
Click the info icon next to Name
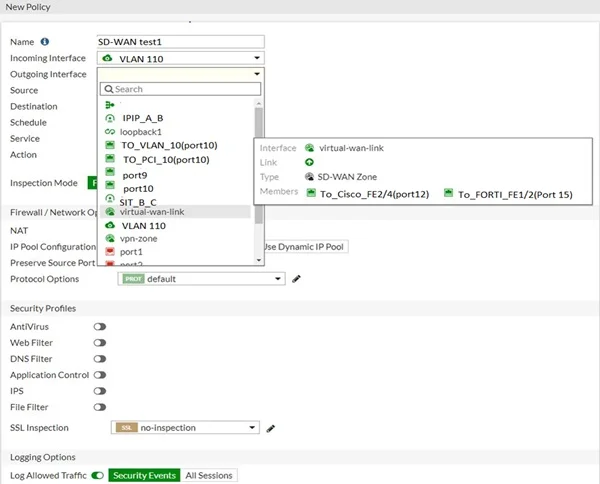[45, 42]
